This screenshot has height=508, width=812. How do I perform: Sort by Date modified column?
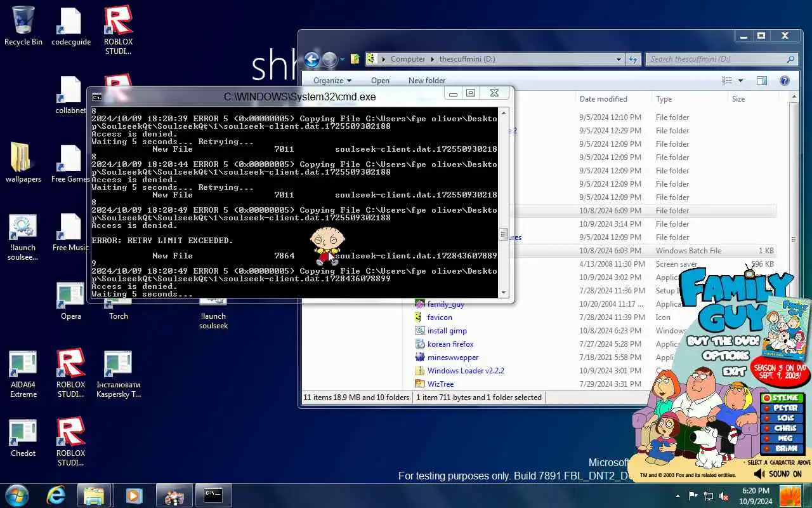[603, 99]
